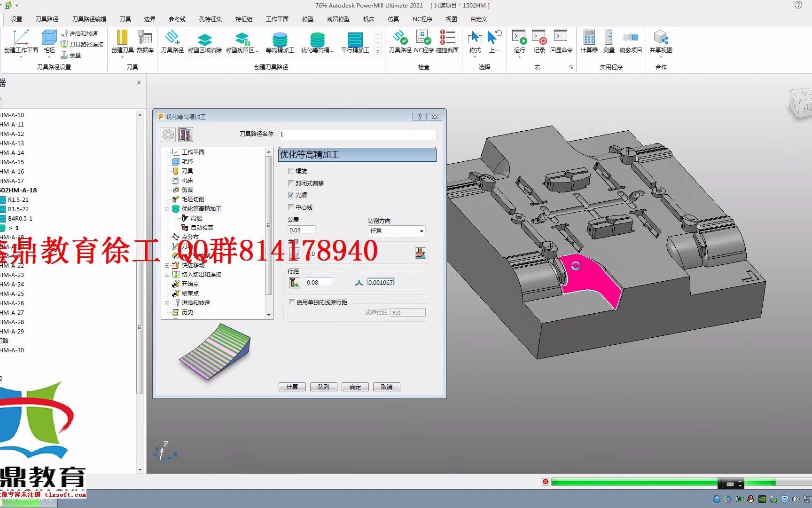Enable the Centreline (中心线) checkbox
Image resolution: width=812 pixels, height=508 pixels.
[x=291, y=207]
